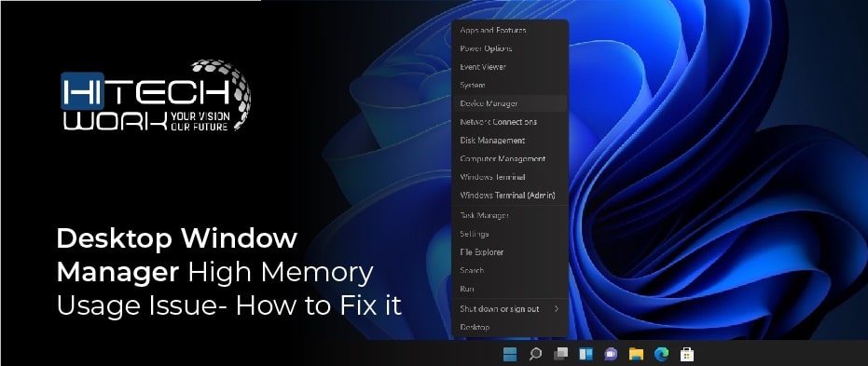868x366 pixels.
Task: Open Disk Management entry
Action: click(510, 141)
